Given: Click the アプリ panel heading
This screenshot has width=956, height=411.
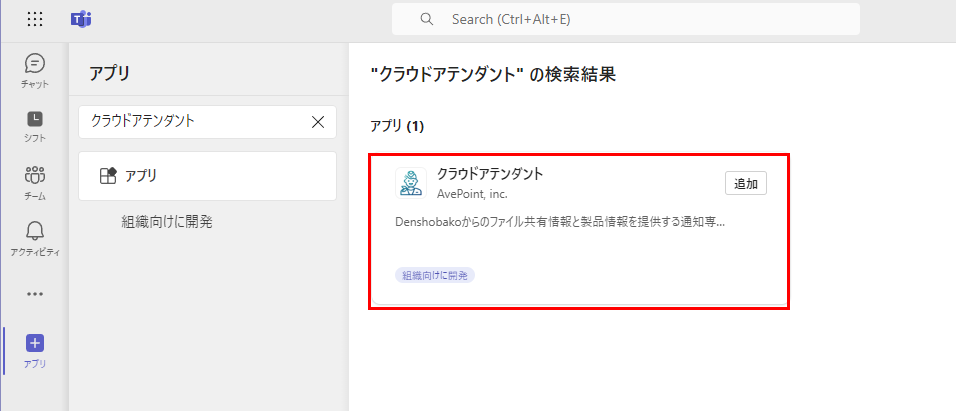Looking at the screenshot, I should click(x=110, y=74).
